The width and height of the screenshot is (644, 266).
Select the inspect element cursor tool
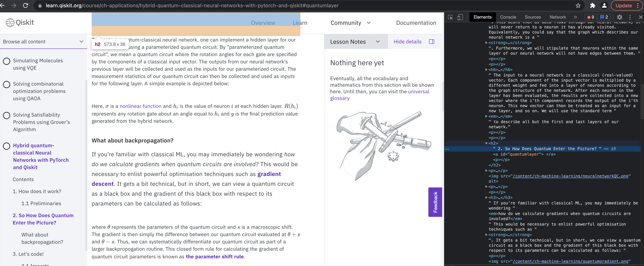coord(451,17)
